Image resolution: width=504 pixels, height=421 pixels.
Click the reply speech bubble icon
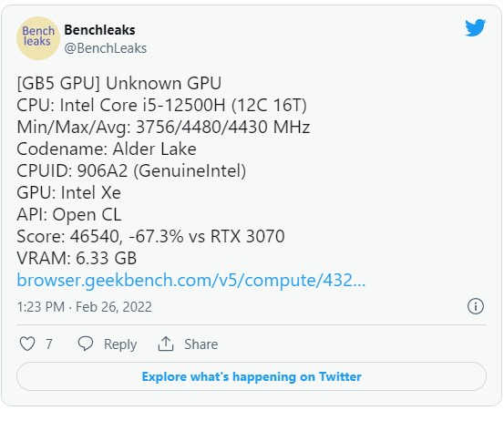coord(86,344)
